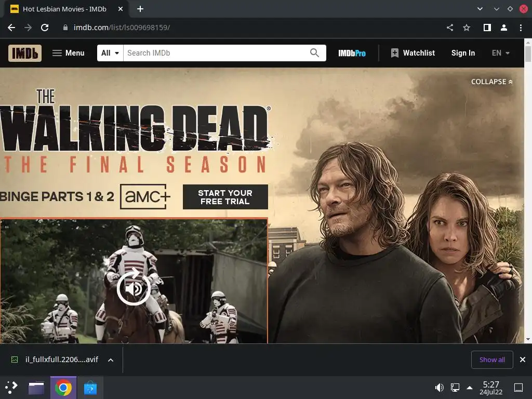Open the IMDb Menu
This screenshot has width=532, height=399.
coord(68,53)
